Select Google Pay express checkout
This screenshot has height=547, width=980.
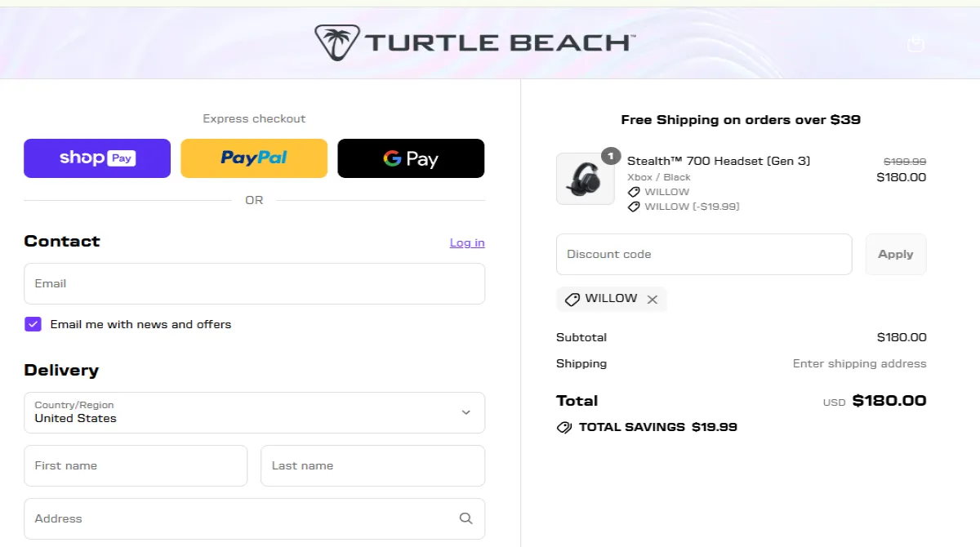click(411, 158)
